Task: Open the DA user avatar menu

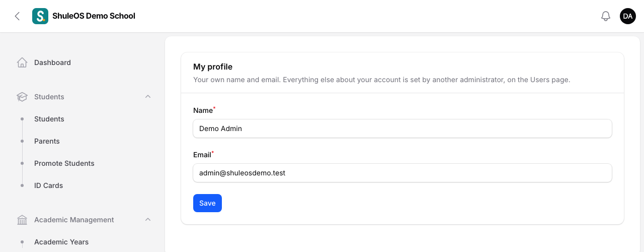Action: coord(628,16)
